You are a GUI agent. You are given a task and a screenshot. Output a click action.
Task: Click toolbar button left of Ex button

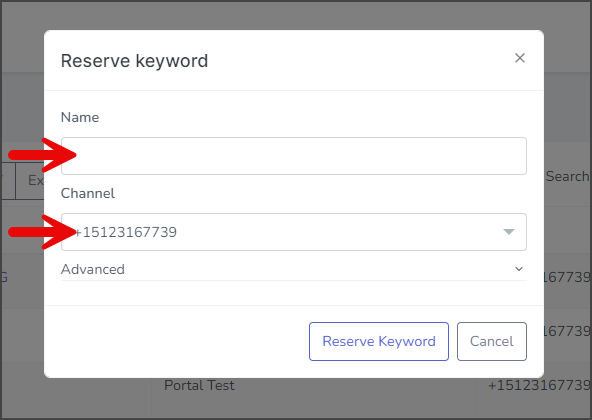(x=7, y=181)
